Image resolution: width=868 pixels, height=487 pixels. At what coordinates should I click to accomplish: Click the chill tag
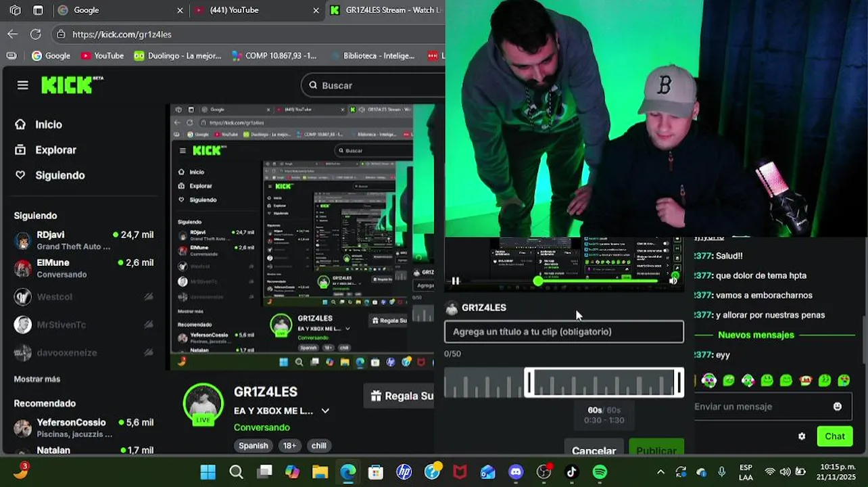pyautogui.click(x=319, y=445)
